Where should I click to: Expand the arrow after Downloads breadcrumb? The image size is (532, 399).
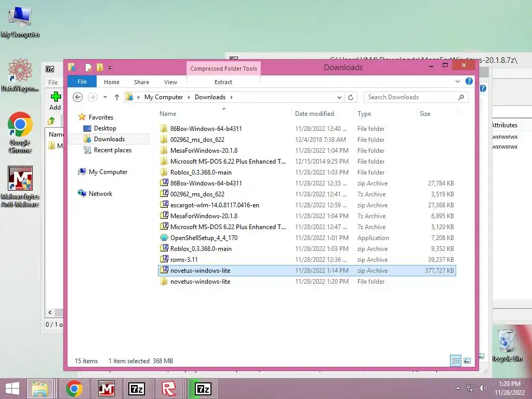pyautogui.click(x=232, y=97)
